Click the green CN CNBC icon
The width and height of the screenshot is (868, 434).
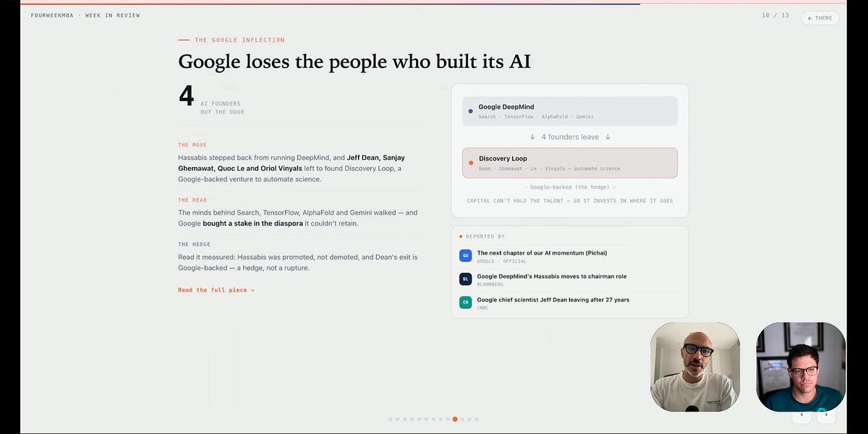pyautogui.click(x=466, y=302)
